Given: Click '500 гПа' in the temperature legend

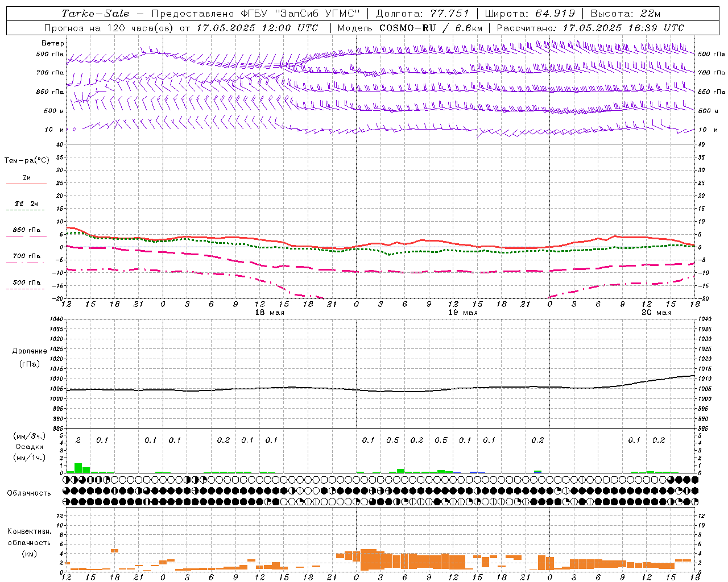Looking at the screenshot, I should (27, 282).
